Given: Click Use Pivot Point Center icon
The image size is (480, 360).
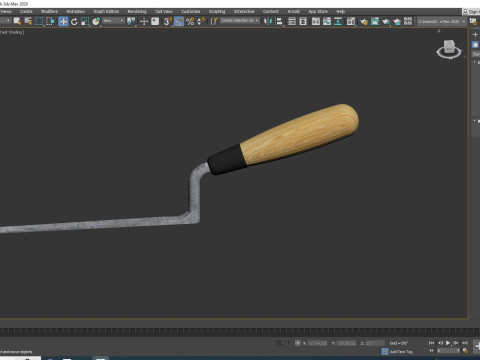Looking at the screenshot, I should [x=131, y=22].
